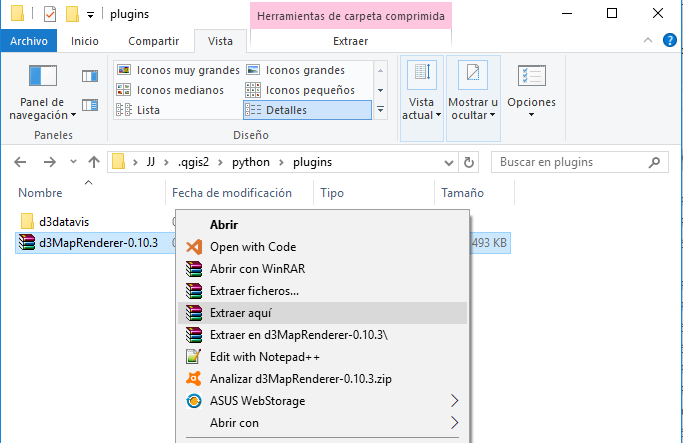The width and height of the screenshot is (683, 443).
Task: Sort by Fecha de modificación column
Action: coord(232,193)
